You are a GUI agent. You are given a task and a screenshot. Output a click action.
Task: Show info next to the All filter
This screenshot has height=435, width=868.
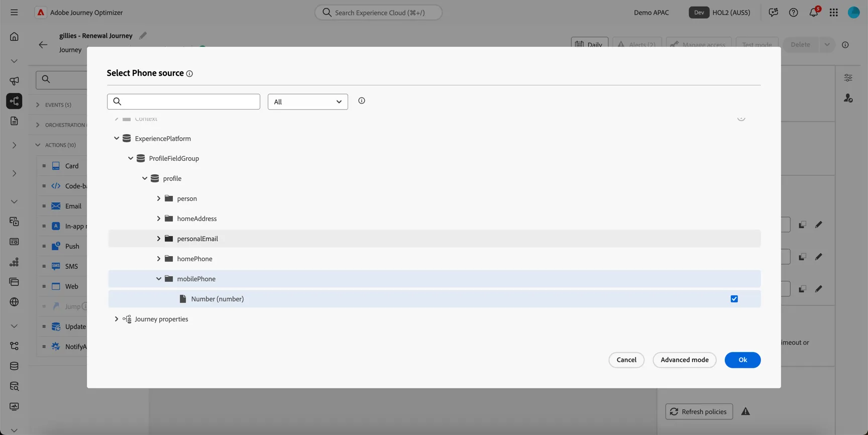(x=361, y=101)
